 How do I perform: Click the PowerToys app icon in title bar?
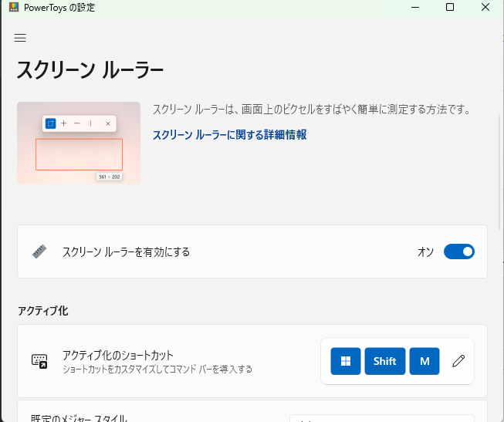(x=14, y=7)
